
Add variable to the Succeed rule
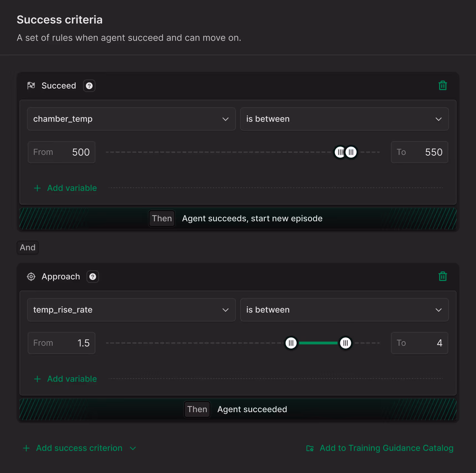coord(65,188)
